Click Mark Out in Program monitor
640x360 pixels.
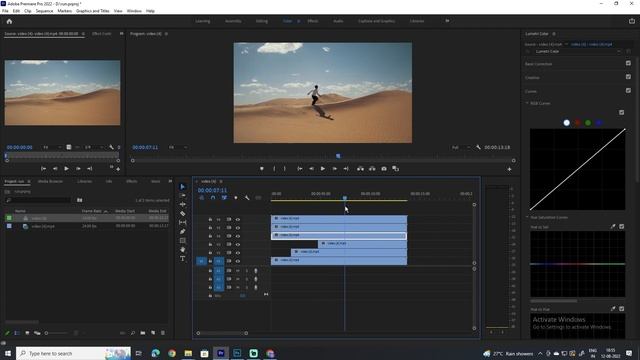(284, 169)
